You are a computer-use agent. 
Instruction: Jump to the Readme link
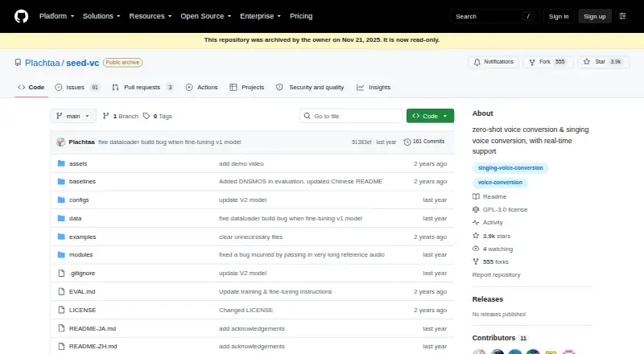(x=489, y=197)
